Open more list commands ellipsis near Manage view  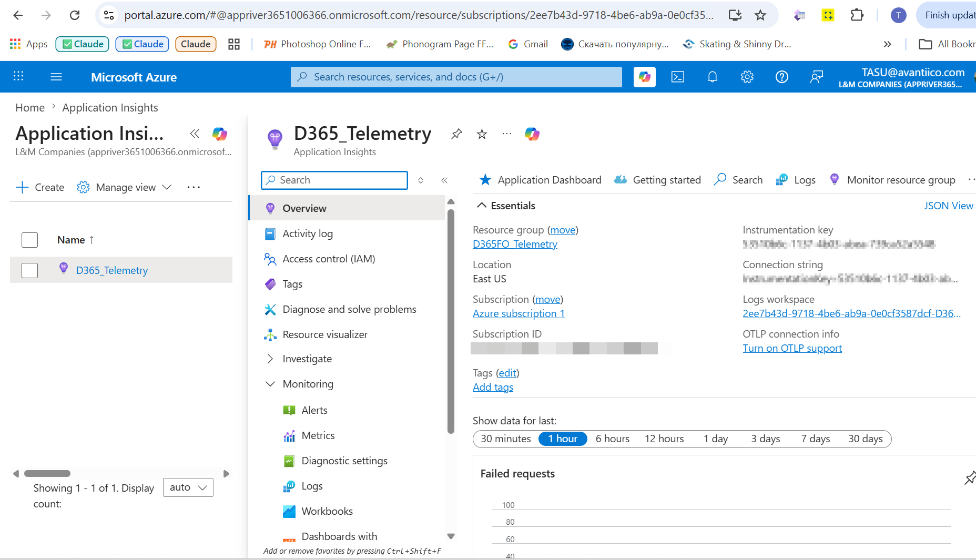[194, 187]
